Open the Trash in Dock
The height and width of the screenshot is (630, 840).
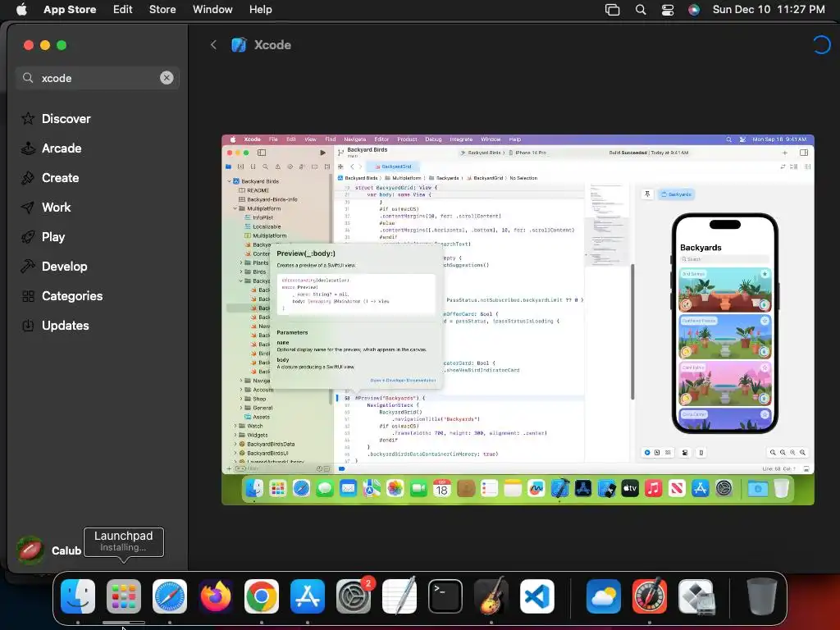pos(762,596)
